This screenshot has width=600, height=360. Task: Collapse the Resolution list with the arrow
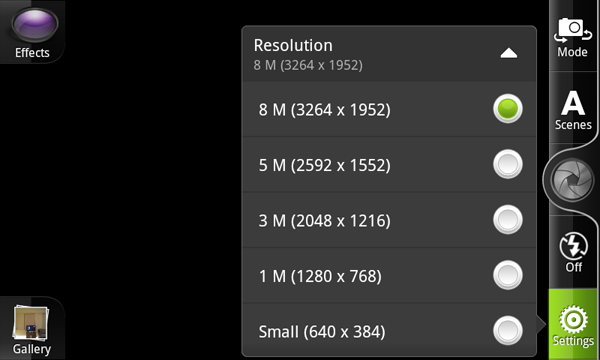[x=509, y=53]
